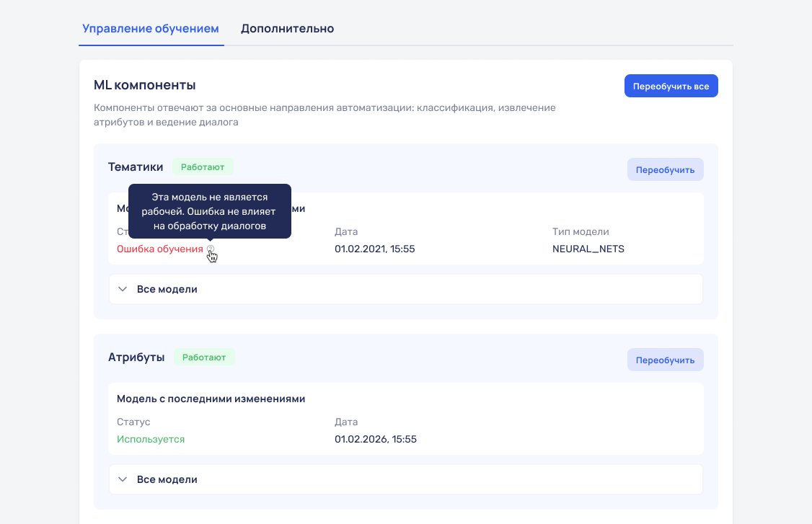Click the "Работают" badge next to Тематики

point(203,166)
